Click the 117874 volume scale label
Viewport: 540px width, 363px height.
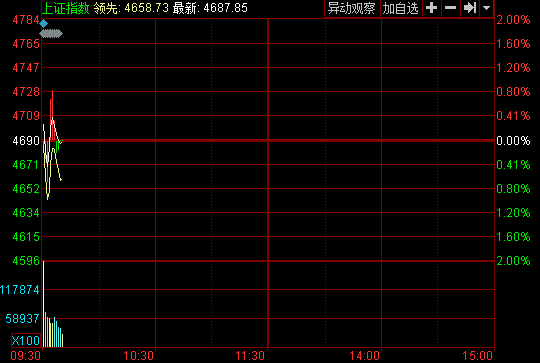tap(20, 290)
